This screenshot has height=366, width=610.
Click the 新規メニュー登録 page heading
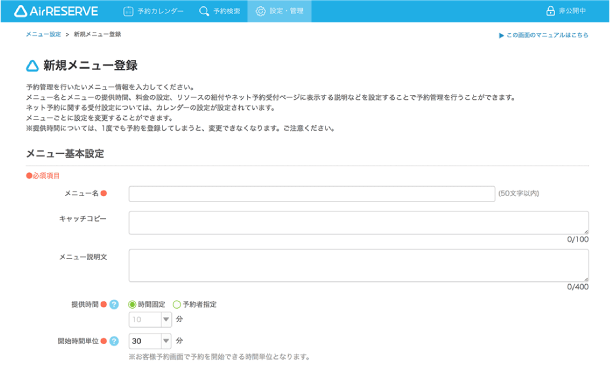[x=90, y=65]
